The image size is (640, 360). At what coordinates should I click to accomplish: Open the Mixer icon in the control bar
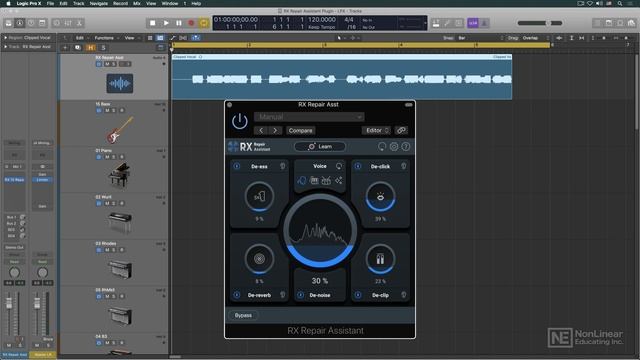[x=68, y=23]
